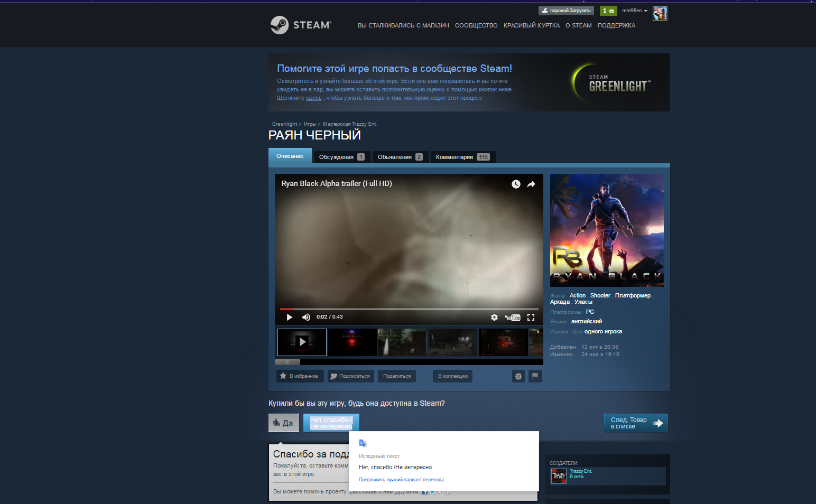The width and height of the screenshot is (816, 504).
Task: Seek on the video progress bar
Action: (x=409, y=309)
